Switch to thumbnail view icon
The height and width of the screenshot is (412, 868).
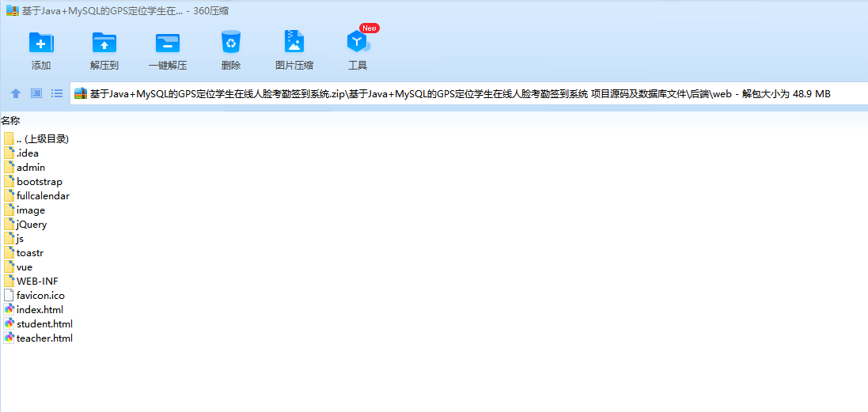(36, 93)
